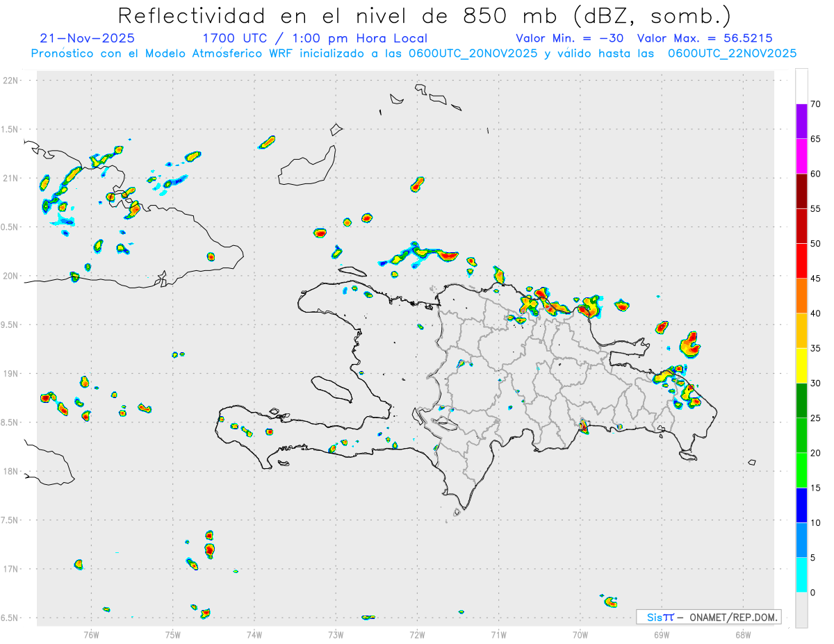Click the '75W' longitude label
Screen dimensions: 834x644
pyautogui.click(x=173, y=634)
